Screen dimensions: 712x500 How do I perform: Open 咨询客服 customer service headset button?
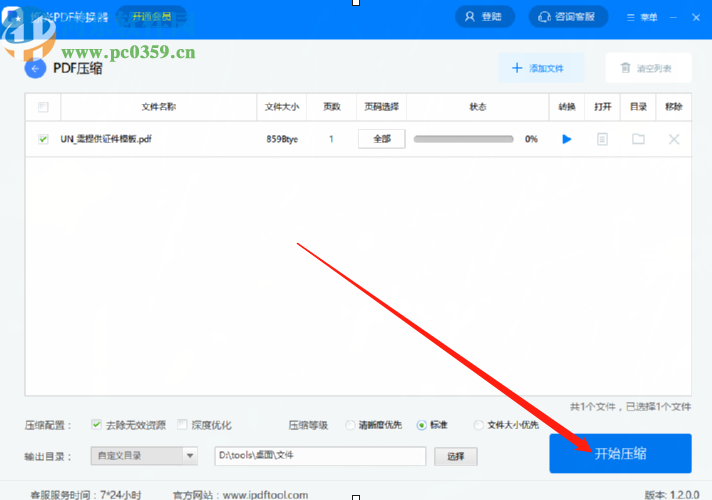tap(568, 17)
